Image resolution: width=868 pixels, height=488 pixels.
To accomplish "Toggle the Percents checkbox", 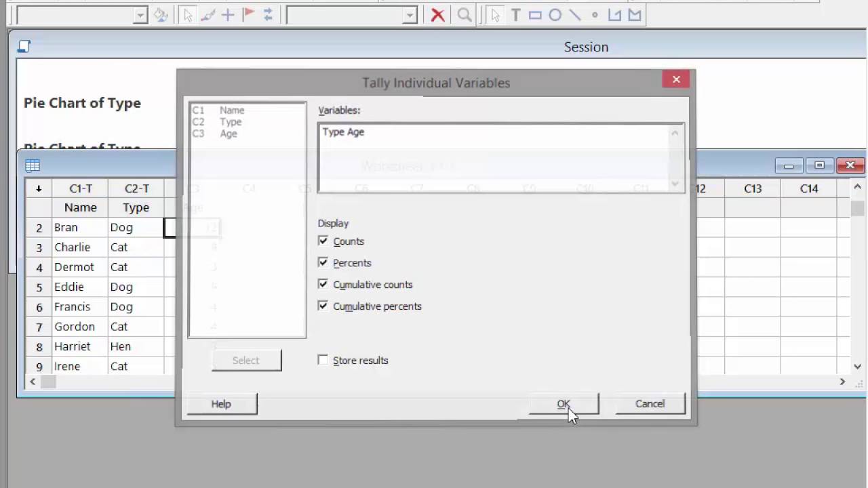I will (323, 262).
